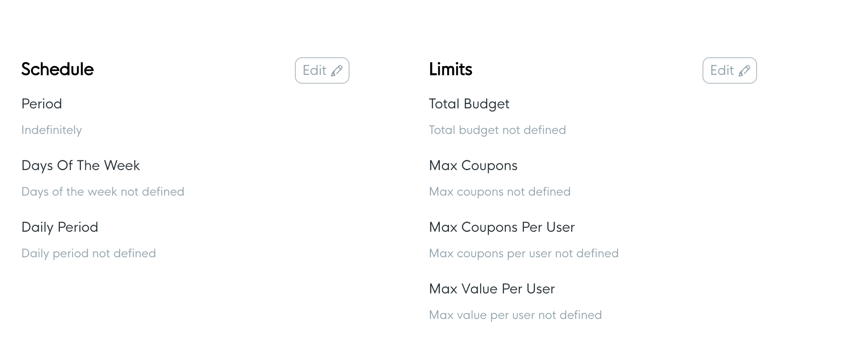Click the Days Of The Week label
The image size is (868, 363).
click(x=81, y=165)
